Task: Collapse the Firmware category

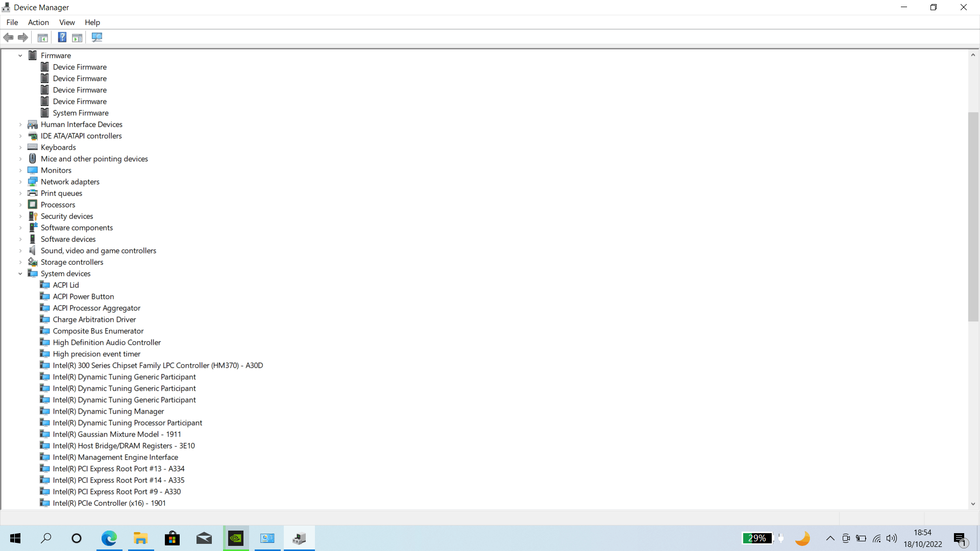Action: (20, 55)
